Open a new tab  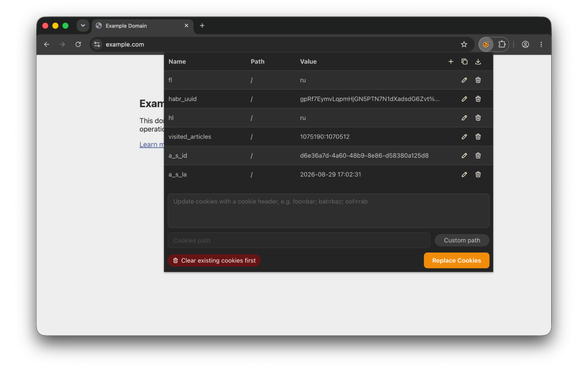coord(202,26)
